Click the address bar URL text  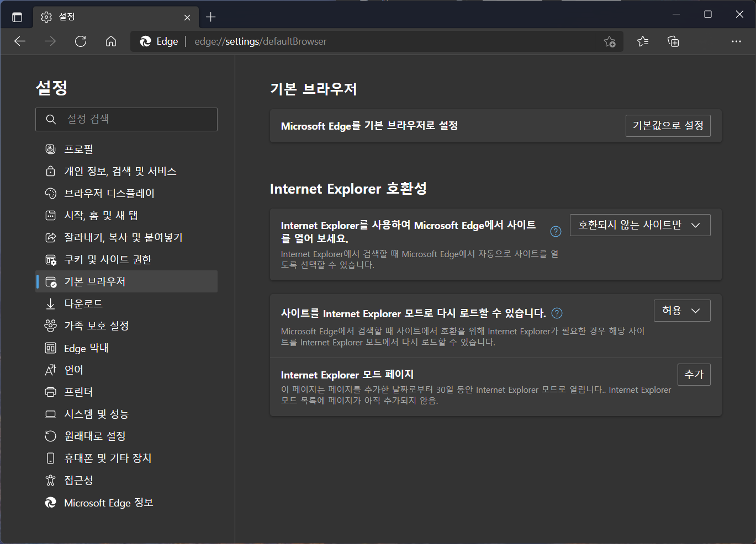pos(261,41)
